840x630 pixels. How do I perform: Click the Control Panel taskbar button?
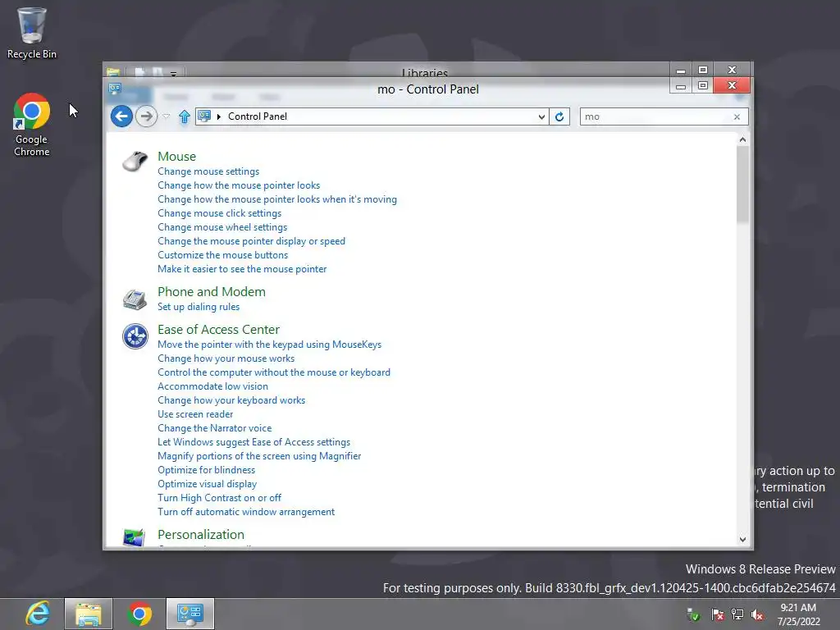coord(190,614)
